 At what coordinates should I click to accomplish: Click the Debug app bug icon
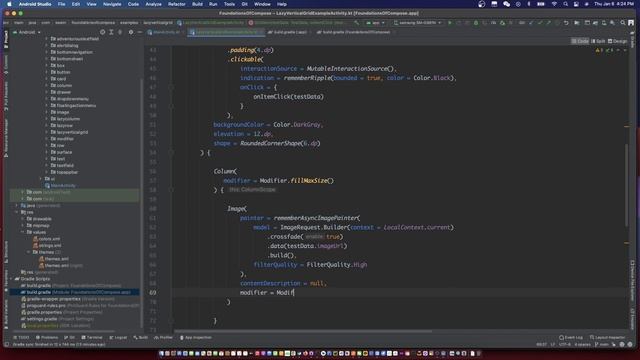click(x=476, y=23)
